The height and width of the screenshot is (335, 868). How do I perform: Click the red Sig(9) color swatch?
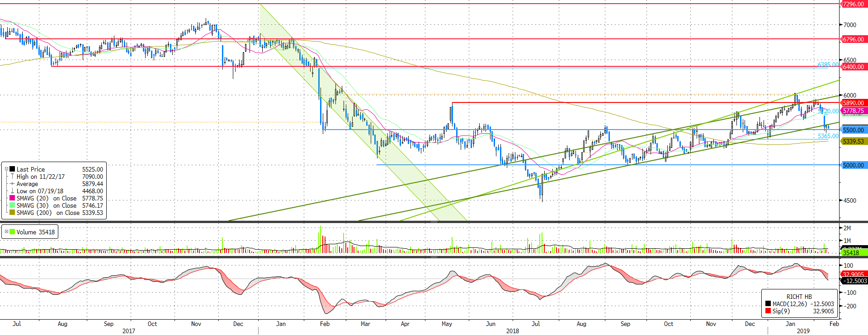(768, 311)
